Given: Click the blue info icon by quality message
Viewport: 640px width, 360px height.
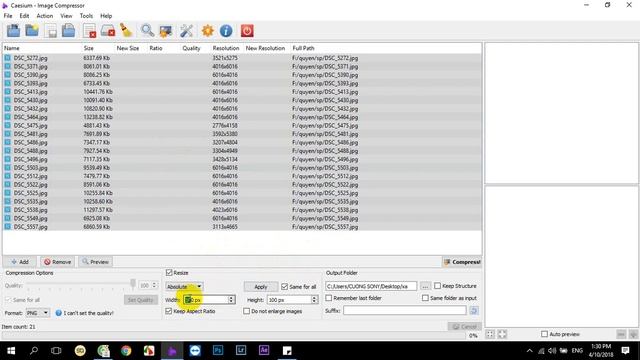Looking at the screenshot, I should click(x=58, y=313).
